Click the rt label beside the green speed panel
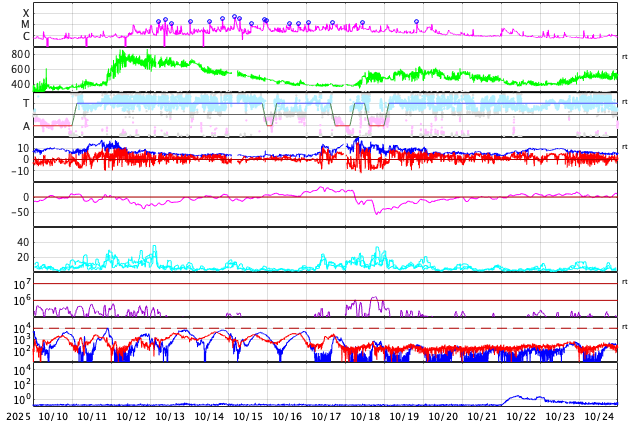 [x=625, y=57]
